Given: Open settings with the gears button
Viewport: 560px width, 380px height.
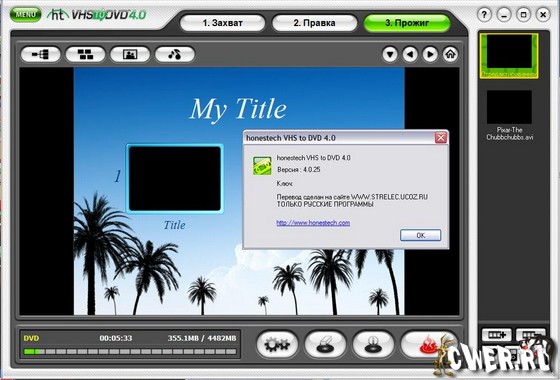Looking at the screenshot, I should tap(277, 344).
